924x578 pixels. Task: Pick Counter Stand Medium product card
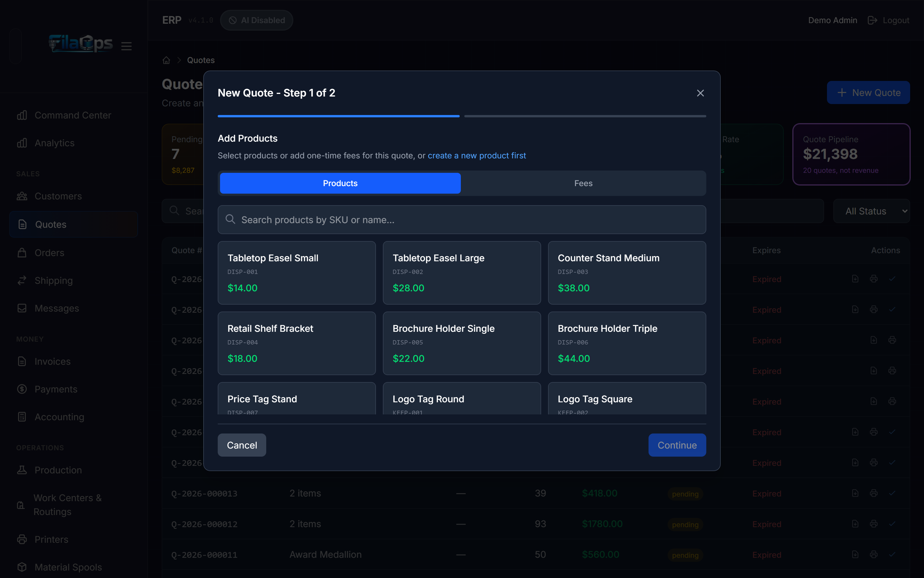(627, 273)
